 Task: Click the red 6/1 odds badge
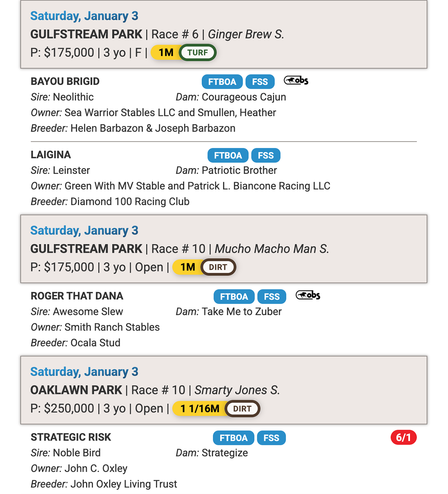pyautogui.click(x=403, y=437)
